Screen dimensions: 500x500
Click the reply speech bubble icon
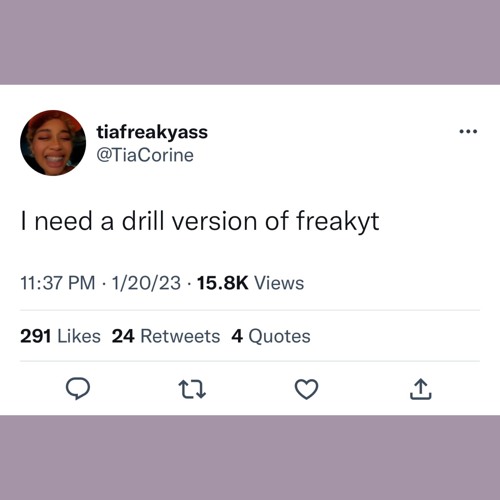[x=78, y=389]
